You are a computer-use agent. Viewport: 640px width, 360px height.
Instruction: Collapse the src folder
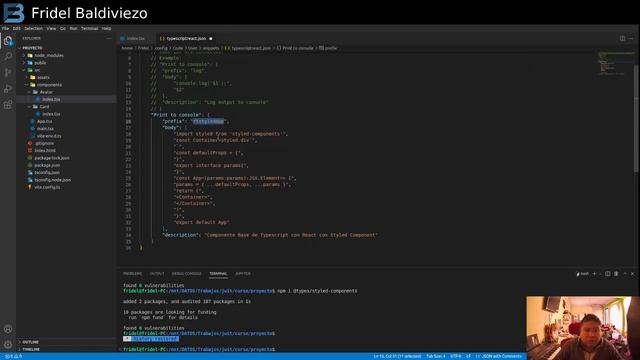(67, 70)
